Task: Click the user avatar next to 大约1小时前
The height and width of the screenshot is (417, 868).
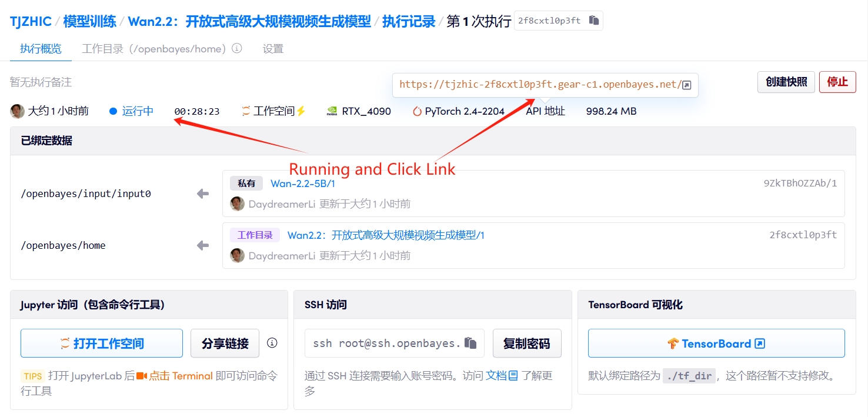Action: [18, 111]
